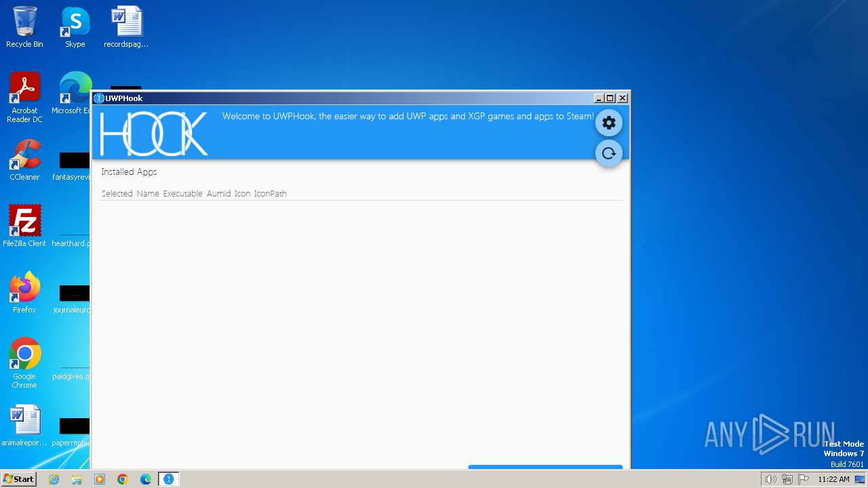Open File Explorer from taskbar
Image resolution: width=868 pixels, height=488 pixels.
[77, 479]
